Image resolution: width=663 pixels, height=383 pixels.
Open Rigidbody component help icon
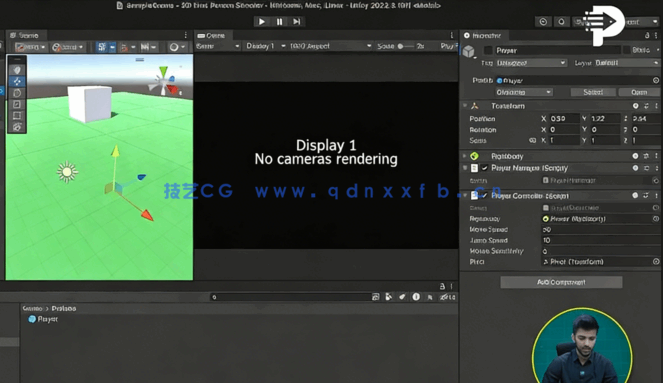click(635, 156)
